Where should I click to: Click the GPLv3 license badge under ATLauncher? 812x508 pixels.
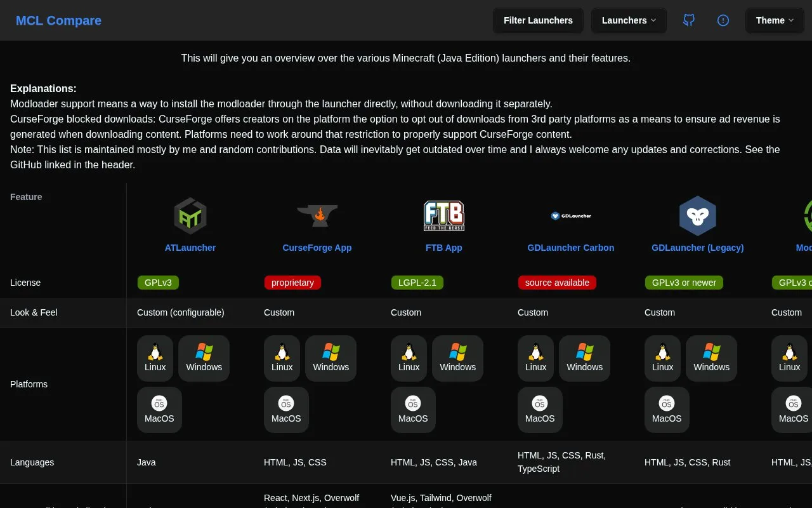(x=158, y=283)
